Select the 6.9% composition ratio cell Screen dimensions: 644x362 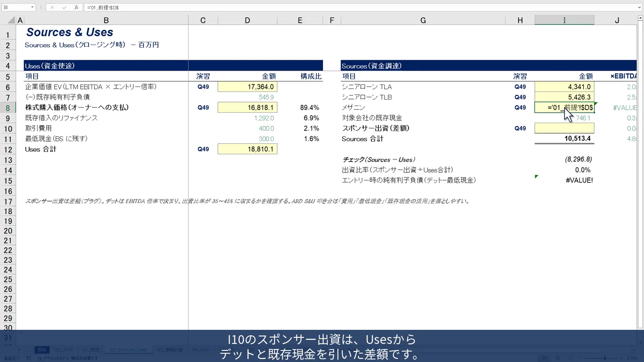300,118
